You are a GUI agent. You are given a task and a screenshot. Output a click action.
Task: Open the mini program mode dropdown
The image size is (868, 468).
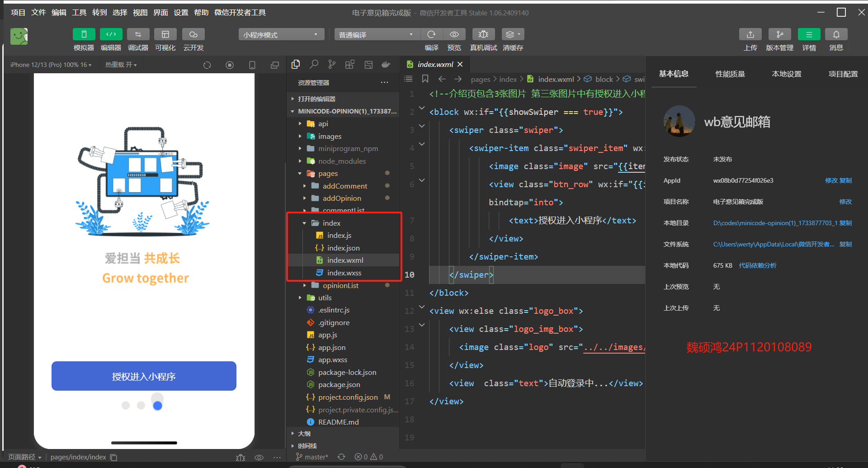(x=281, y=35)
